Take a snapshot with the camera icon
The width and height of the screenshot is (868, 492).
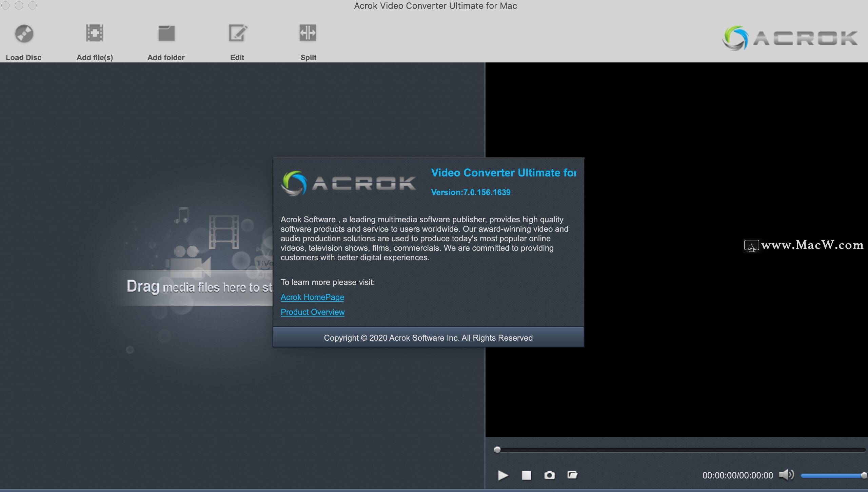[x=549, y=475]
